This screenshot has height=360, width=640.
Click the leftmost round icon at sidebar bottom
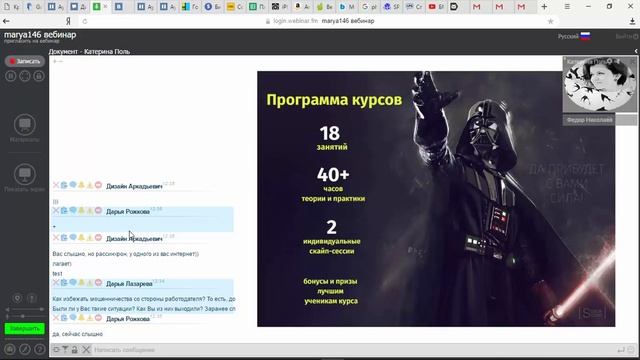point(10,349)
